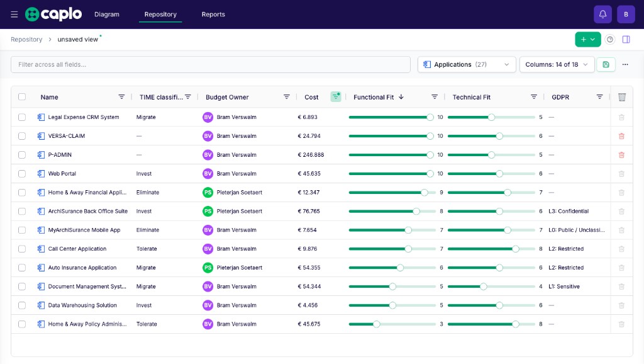The width and height of the screenshot is (644, 364).
Task: Expand the green plus add button dropdown
Action: click(x=588, y=40)
